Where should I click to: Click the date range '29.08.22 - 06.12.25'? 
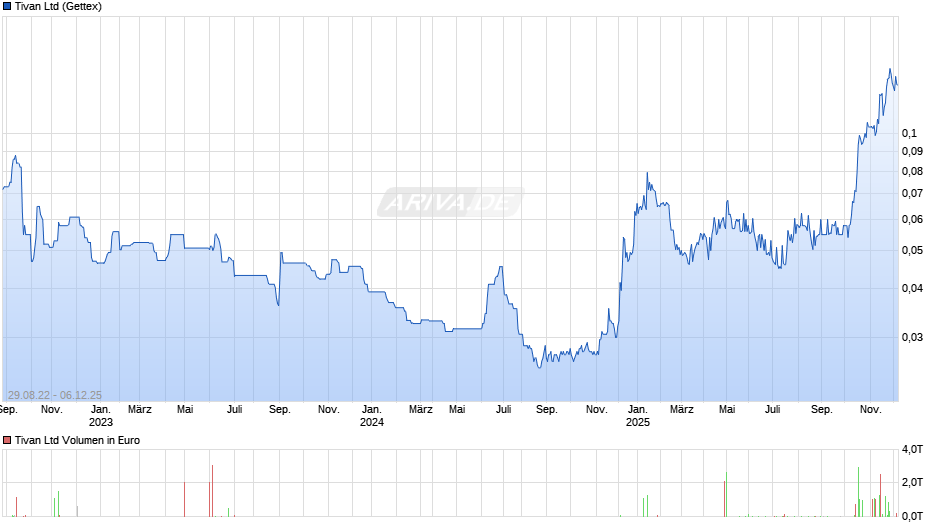pyautogui.click(x=55, y=395)
